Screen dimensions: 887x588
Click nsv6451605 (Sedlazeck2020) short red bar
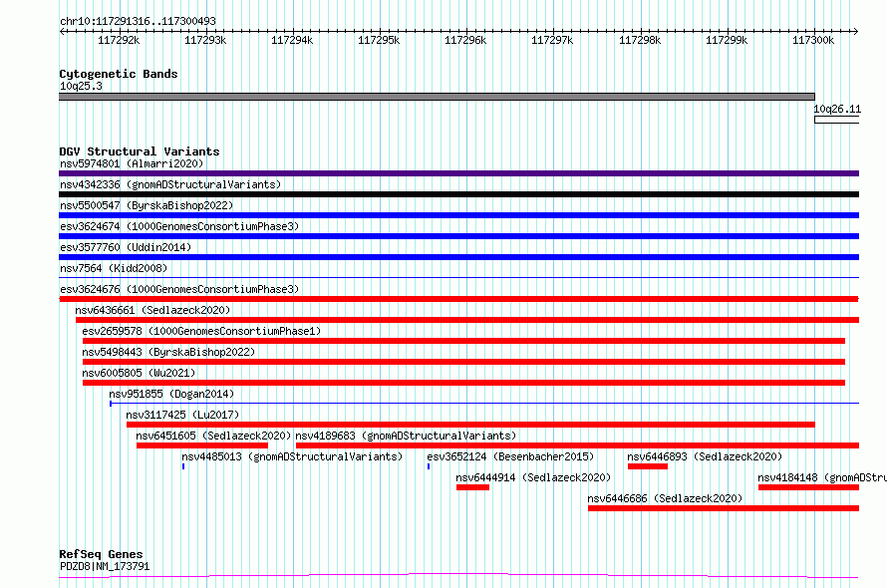(202, 445)
